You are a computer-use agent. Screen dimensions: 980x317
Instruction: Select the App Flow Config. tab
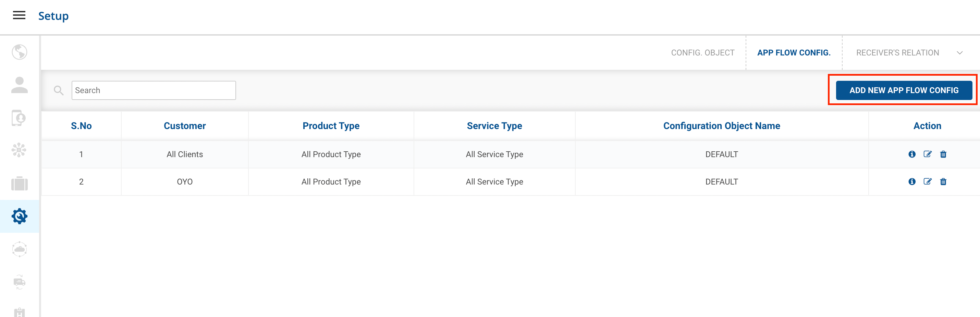(x=794, y=53)
